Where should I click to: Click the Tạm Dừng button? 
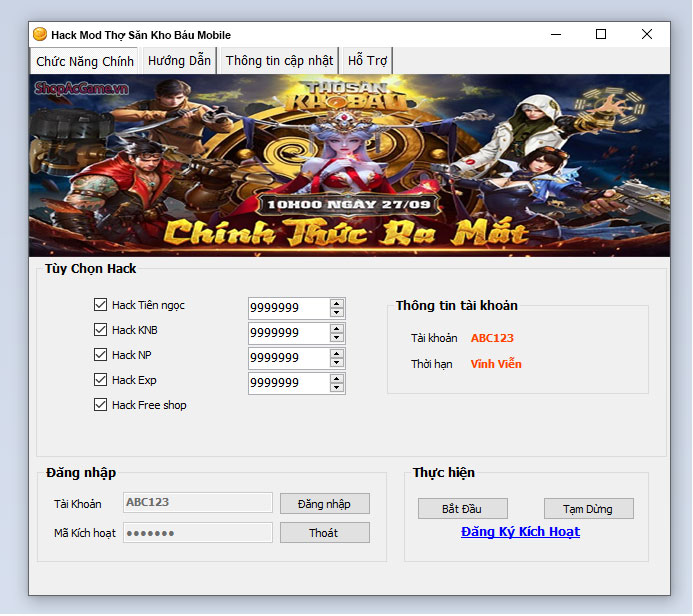point(588,509)
